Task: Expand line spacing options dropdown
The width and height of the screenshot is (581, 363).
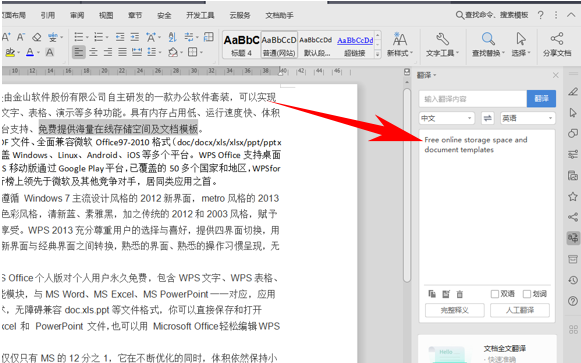Action: coord(160,53)
